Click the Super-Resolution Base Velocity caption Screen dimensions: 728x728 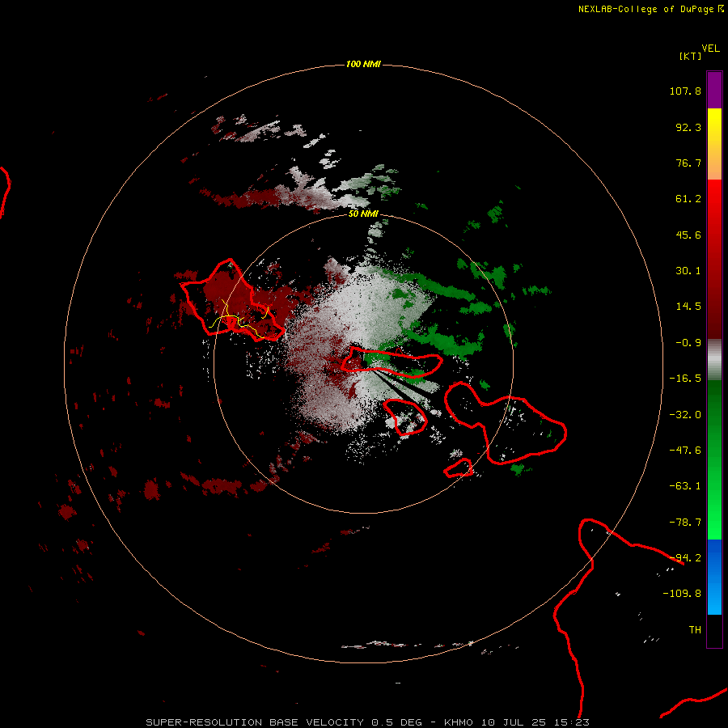point(368,722)
